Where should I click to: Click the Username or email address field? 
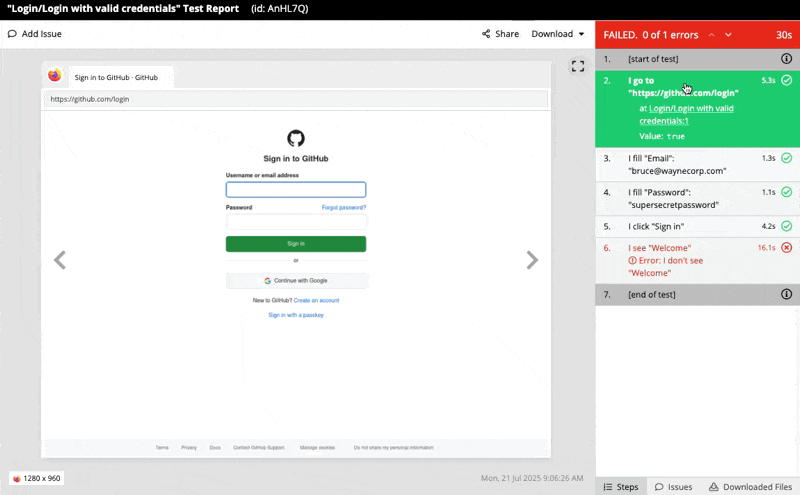(296, 190)
